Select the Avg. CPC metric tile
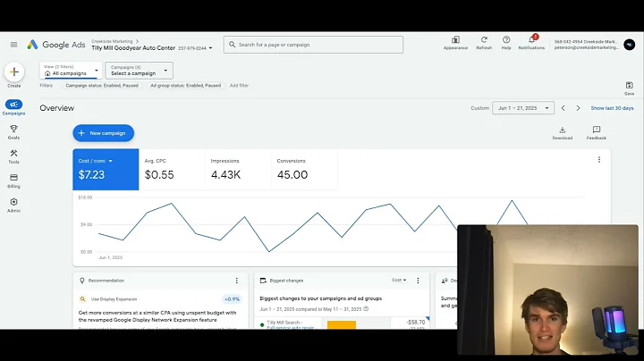 [172, 170]
